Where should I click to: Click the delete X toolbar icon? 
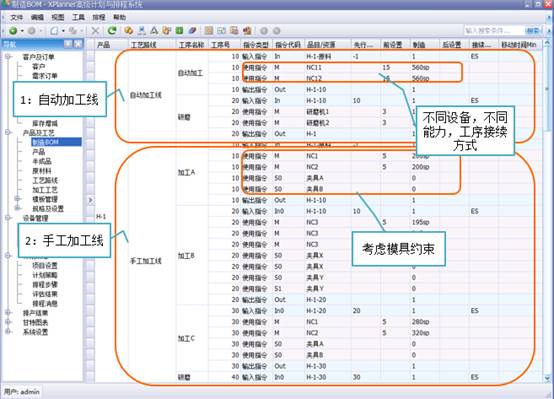pos(95,31)
